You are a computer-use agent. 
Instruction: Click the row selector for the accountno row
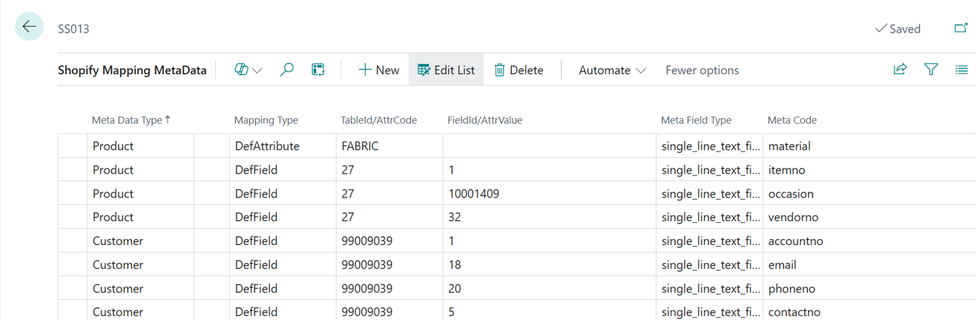tap(72, 241)
